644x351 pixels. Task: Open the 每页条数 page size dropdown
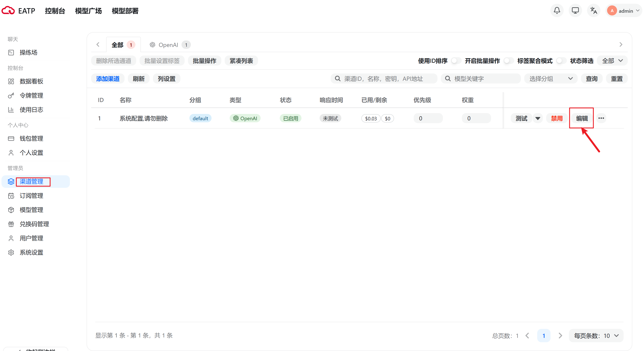click(x=596, y=336)
